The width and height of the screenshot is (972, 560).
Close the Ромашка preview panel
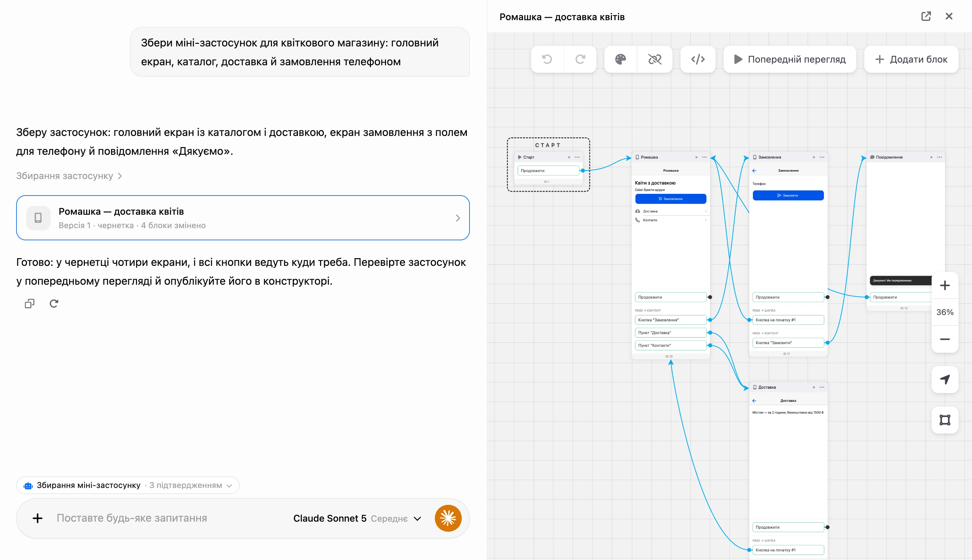click(x=949, y=16)
